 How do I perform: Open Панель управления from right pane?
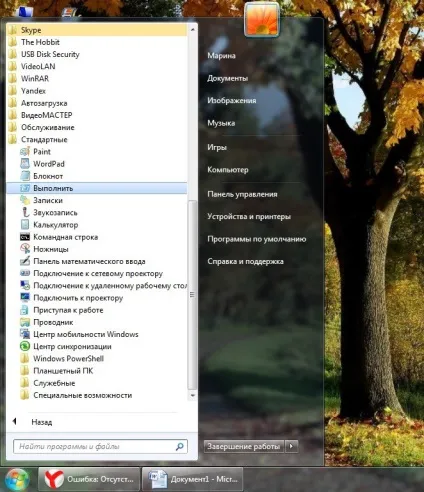tap(242, 194)
